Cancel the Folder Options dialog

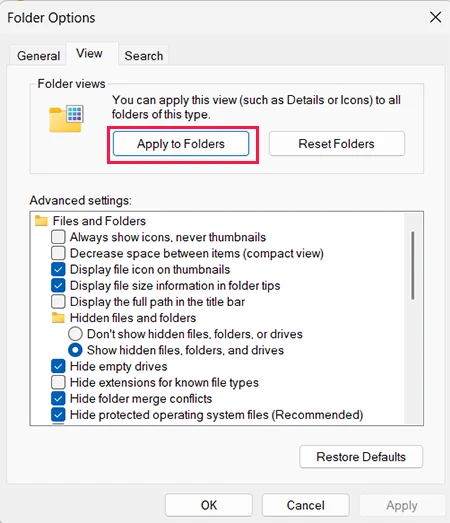coord(306,505)
